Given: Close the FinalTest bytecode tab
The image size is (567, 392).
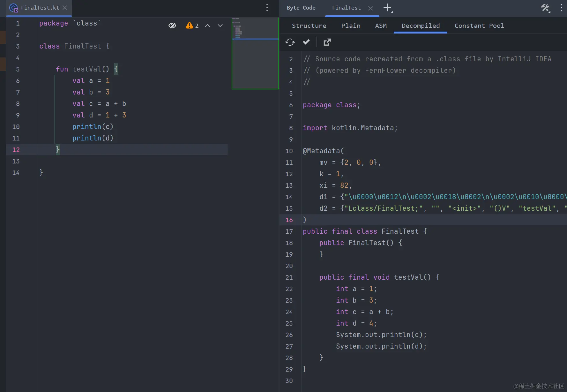Looking at the screenshot, I should tap(370, 8).
